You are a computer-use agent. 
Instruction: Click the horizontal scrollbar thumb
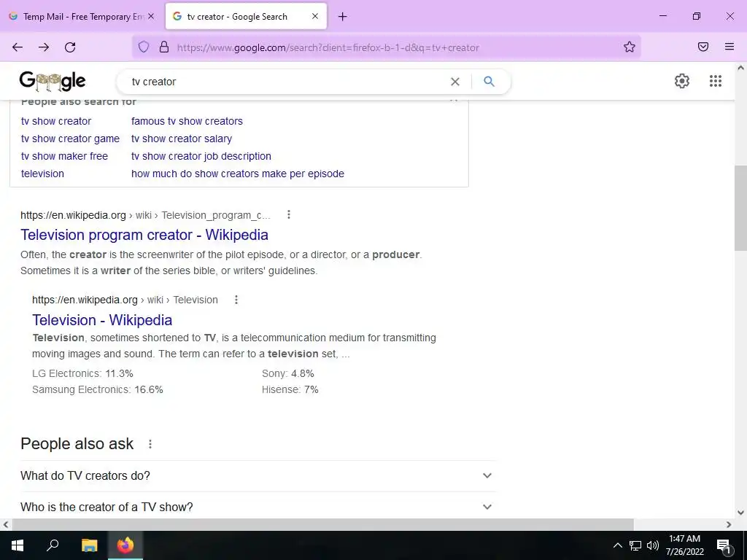(322, 524)
